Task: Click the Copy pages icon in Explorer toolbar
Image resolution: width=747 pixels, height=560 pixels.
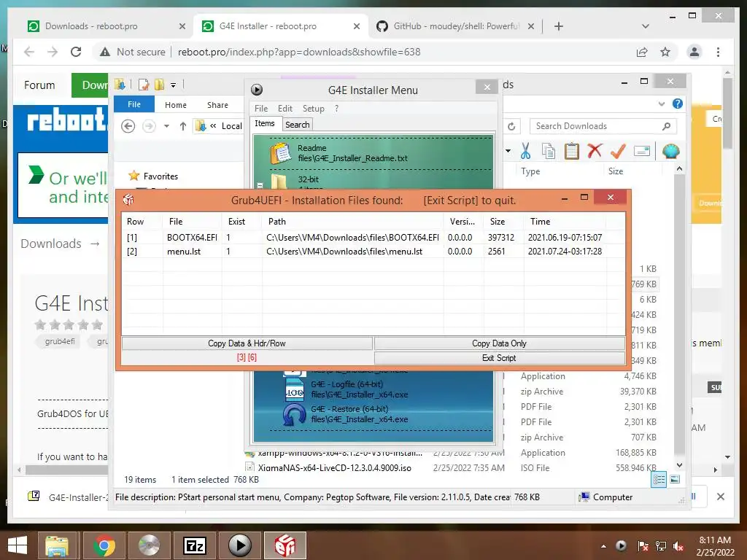Action: tap(549, 152)
